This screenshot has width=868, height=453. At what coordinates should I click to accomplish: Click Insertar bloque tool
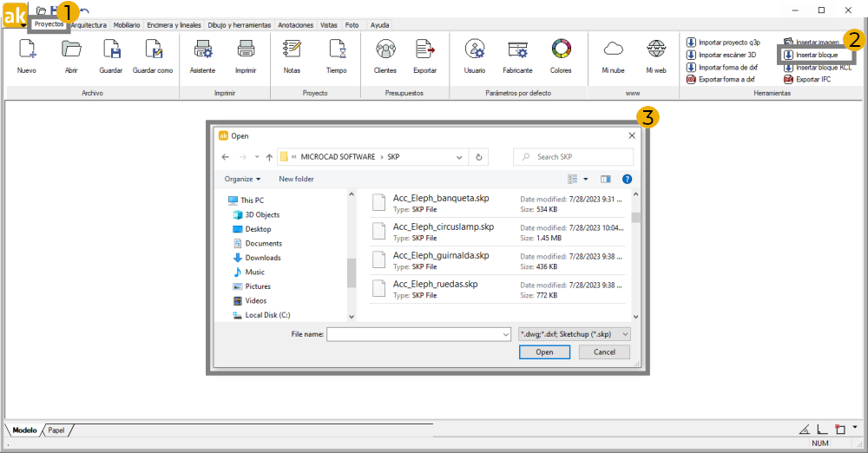[x=811, y=55]
